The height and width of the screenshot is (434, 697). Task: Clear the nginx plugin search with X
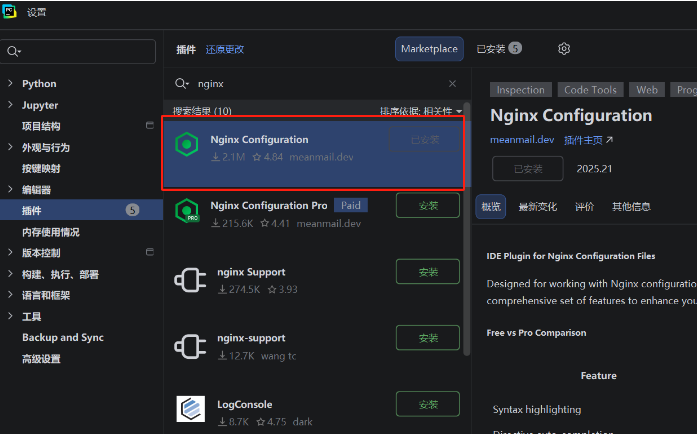click(453, 84)
